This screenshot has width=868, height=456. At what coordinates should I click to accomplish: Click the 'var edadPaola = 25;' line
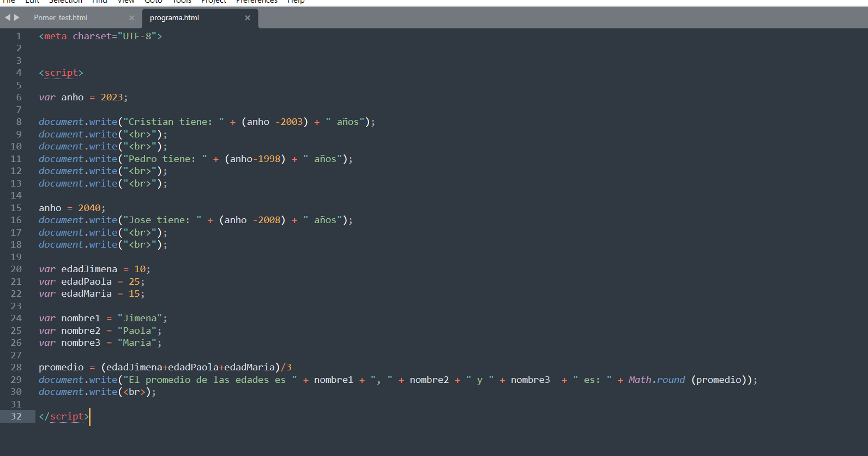(x=92, y=282)
